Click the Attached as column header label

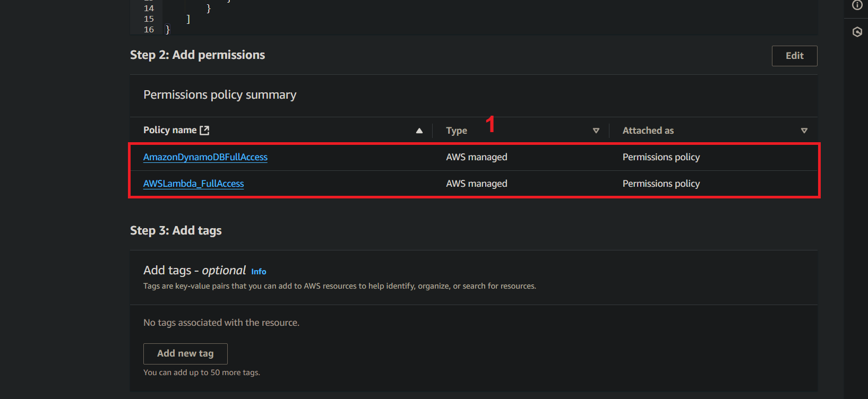pos(648,131)
